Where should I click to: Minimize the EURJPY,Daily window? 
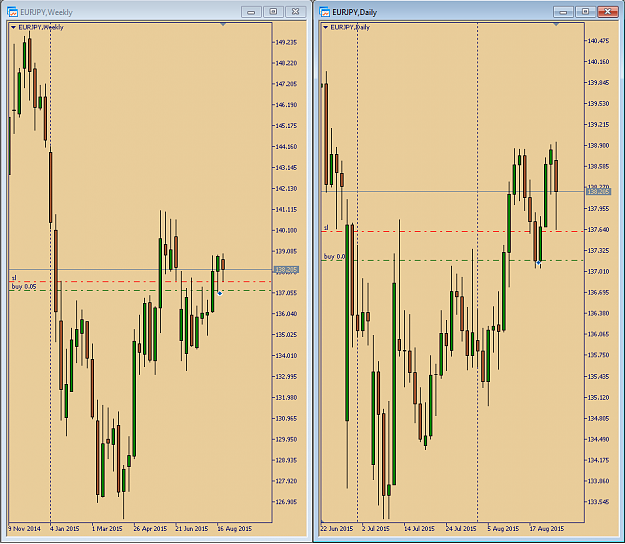(x=563, y=12)
